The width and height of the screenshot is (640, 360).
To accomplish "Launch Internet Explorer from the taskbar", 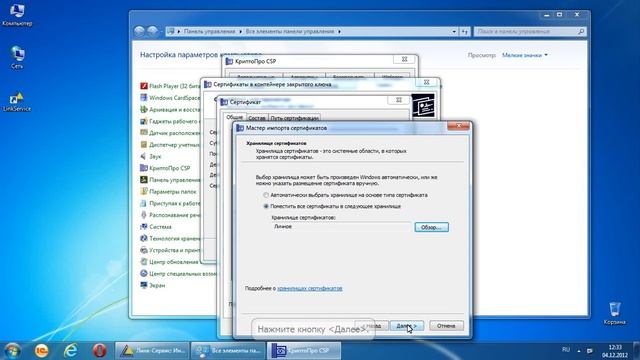I will (x=71, y=351).
